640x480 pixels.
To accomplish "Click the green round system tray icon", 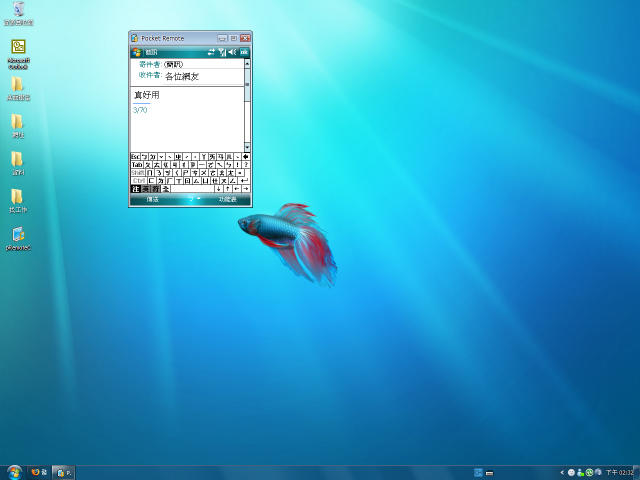I will pos(589,473).
